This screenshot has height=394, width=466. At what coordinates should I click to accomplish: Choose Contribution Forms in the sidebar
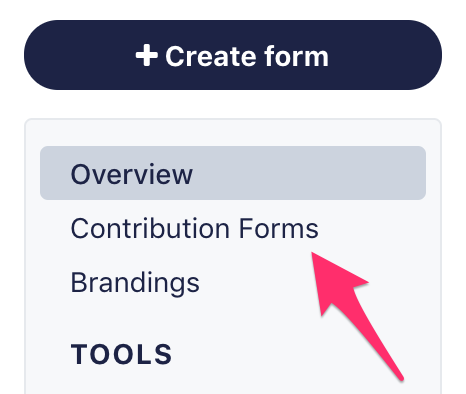click(x=195, y=229)
